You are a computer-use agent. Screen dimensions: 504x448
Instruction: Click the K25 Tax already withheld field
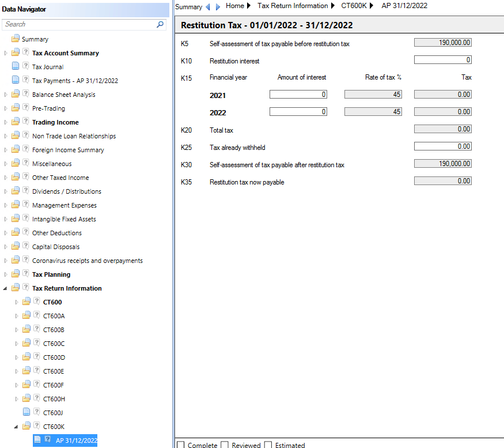point(442,146)
